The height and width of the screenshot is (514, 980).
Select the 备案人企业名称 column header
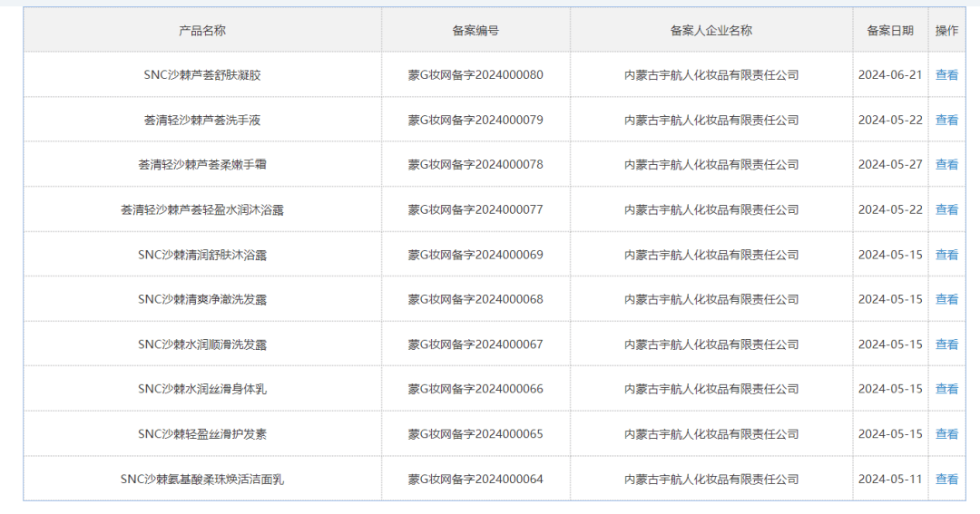click(x=711, y=30)
